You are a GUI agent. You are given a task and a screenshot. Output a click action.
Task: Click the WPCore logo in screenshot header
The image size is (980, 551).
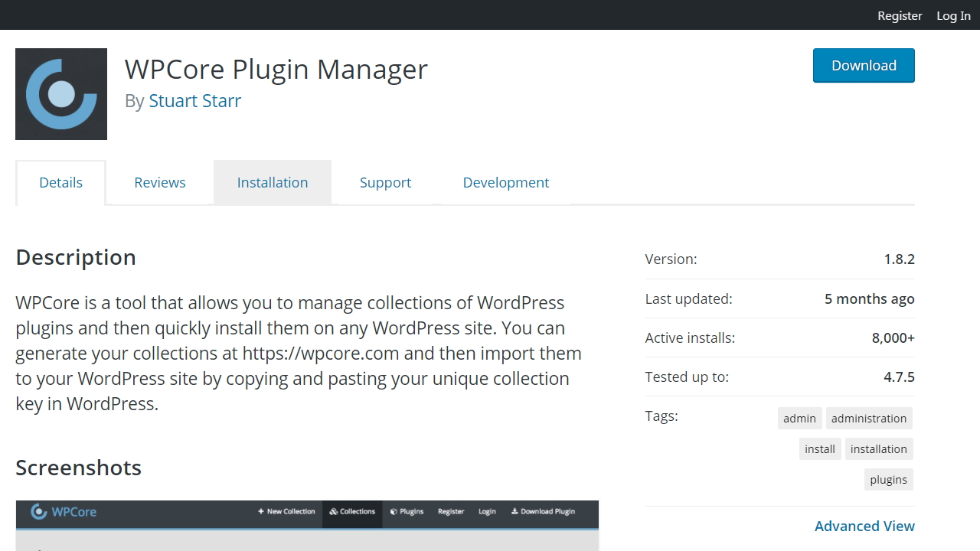tap(64, 511)
